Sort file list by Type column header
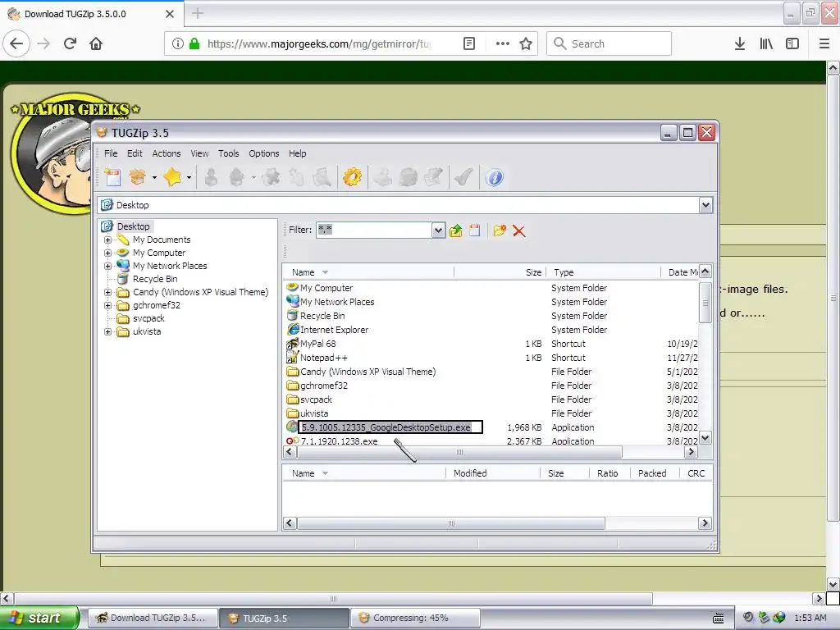The height and width of the screenshot is (630, 840). (604, 272)
